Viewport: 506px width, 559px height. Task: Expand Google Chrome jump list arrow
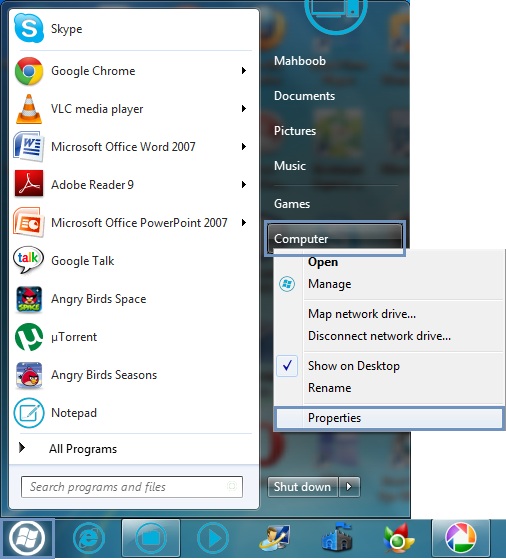tap(244, 71)
